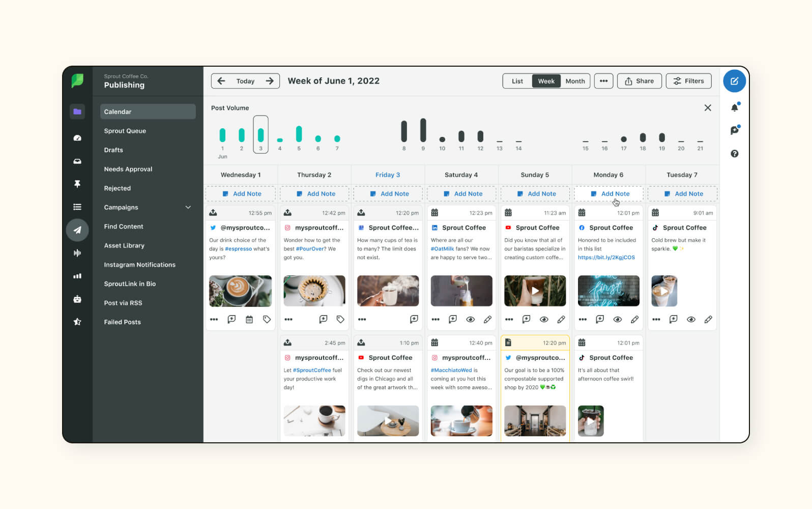Add Note for Monday 6

coord(609,194)
